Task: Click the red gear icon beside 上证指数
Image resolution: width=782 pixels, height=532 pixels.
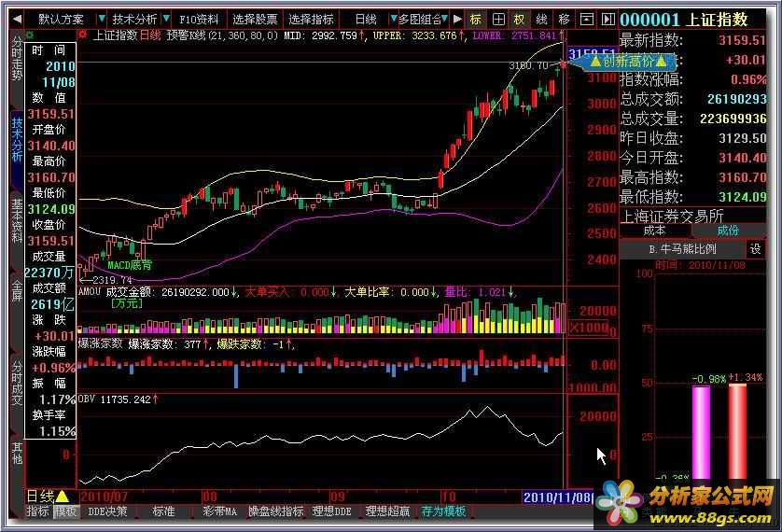Action: [x=83, y=35]
